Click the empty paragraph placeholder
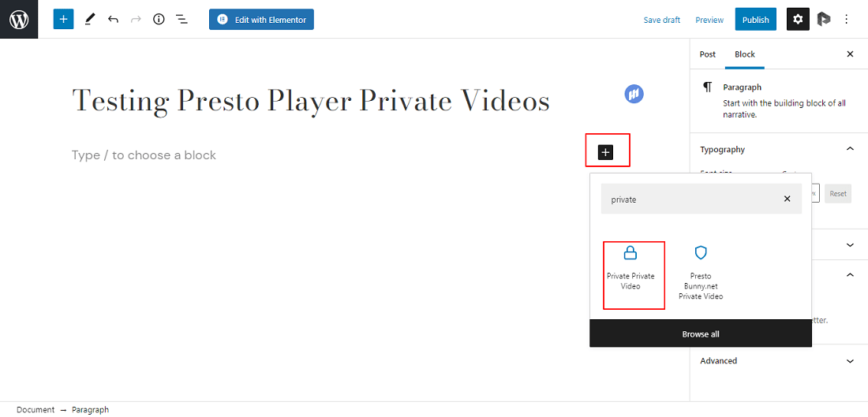Image resolution: width=868 pixels, height=417 pixels. click(144, 155)
